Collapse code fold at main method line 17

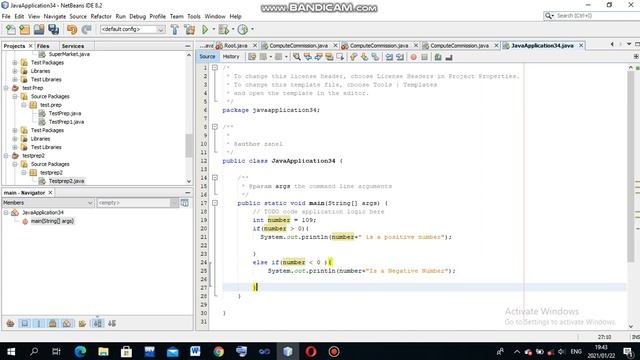point(215,203)
